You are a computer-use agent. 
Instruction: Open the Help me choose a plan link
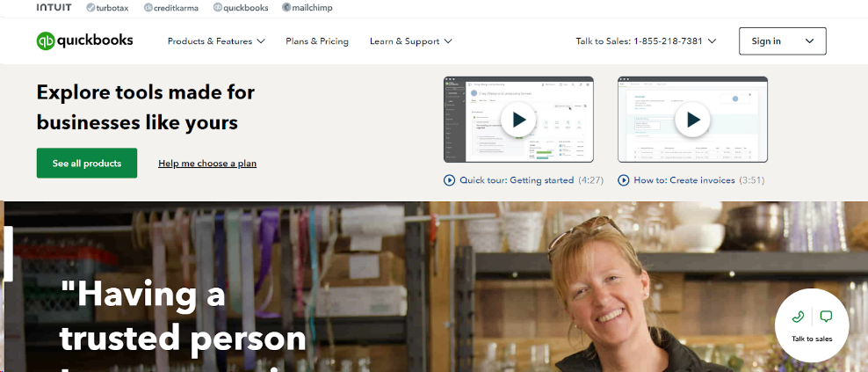pos(207,164)
